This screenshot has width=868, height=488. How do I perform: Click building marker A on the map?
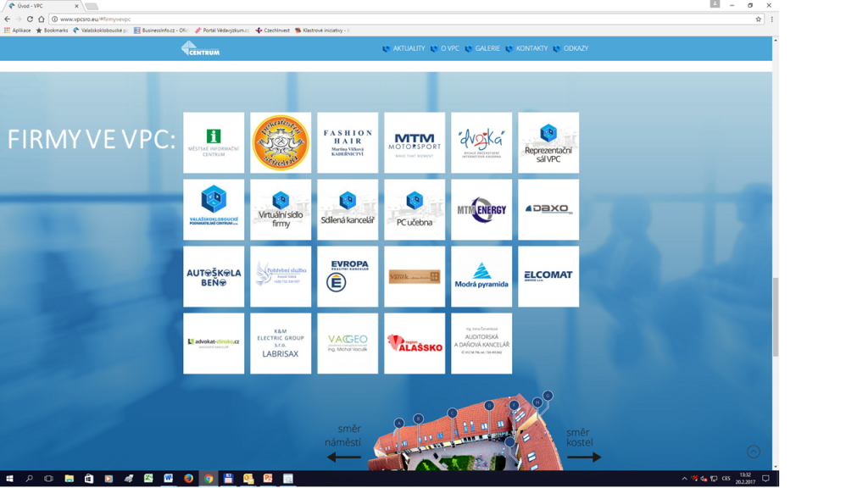pyautogui.click(x=399, y=424)
